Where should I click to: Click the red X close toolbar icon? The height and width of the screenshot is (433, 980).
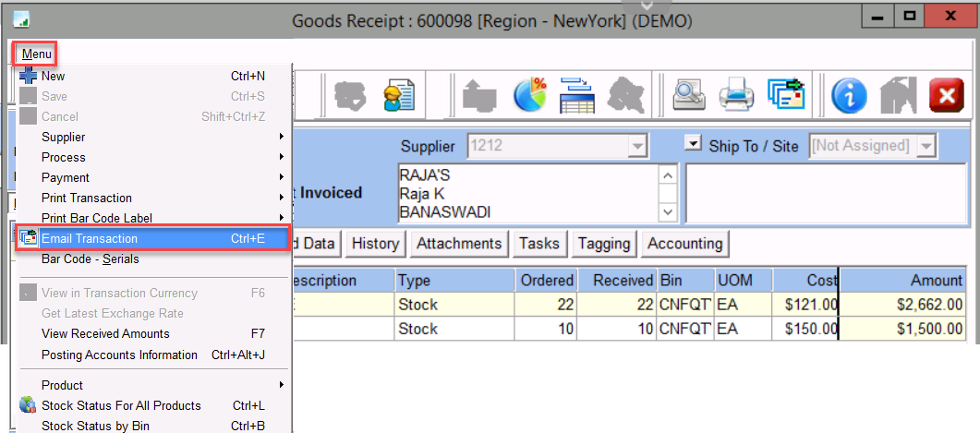click(945, 95)
